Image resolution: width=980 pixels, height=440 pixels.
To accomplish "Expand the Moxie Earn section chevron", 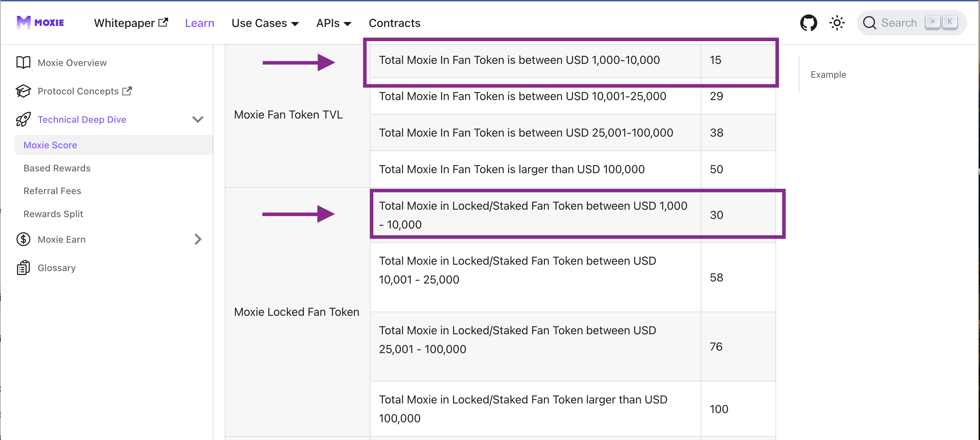I will (198, 239).
